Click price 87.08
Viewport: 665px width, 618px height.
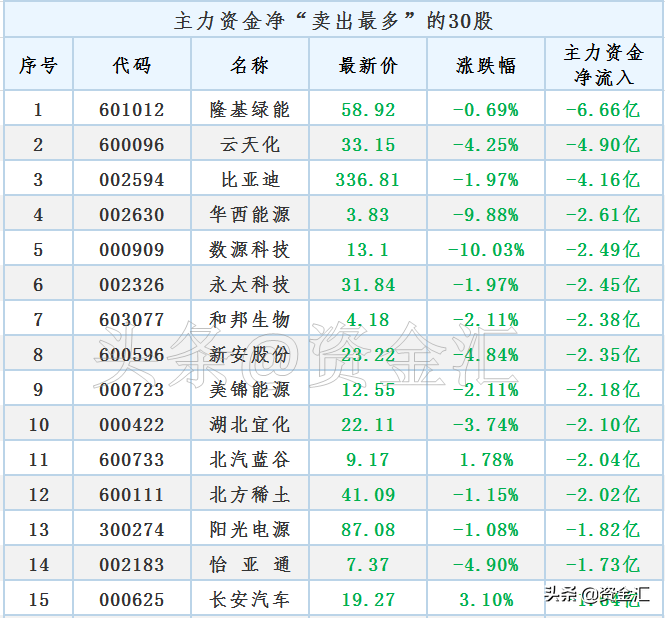[368, 530]
